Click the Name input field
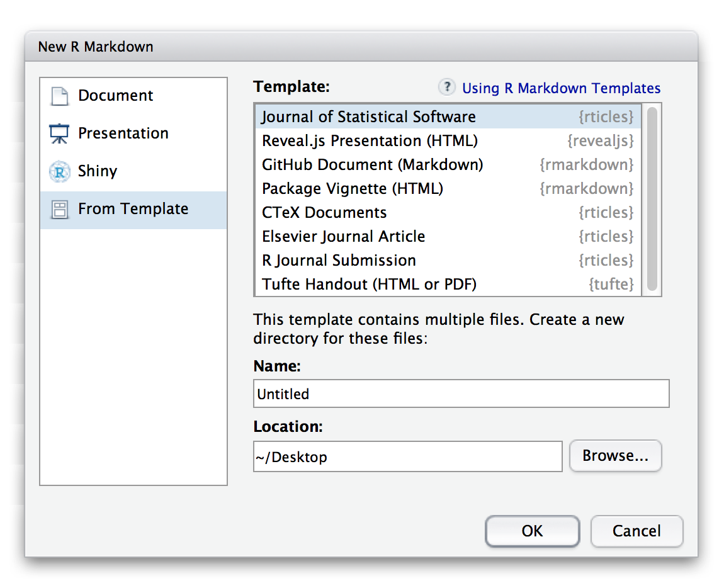Screen dimensions: 724x588 pos(461,394)
